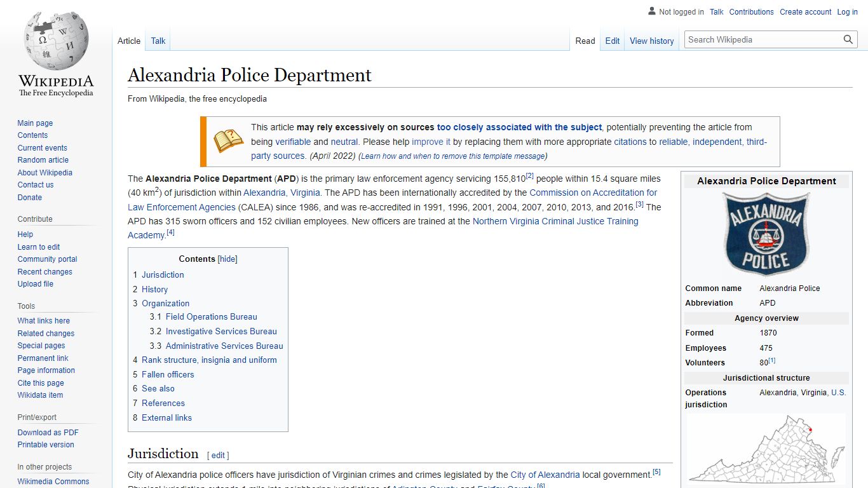Open Learn to edit
Screen dimensions: 868x488
[39, 247]
